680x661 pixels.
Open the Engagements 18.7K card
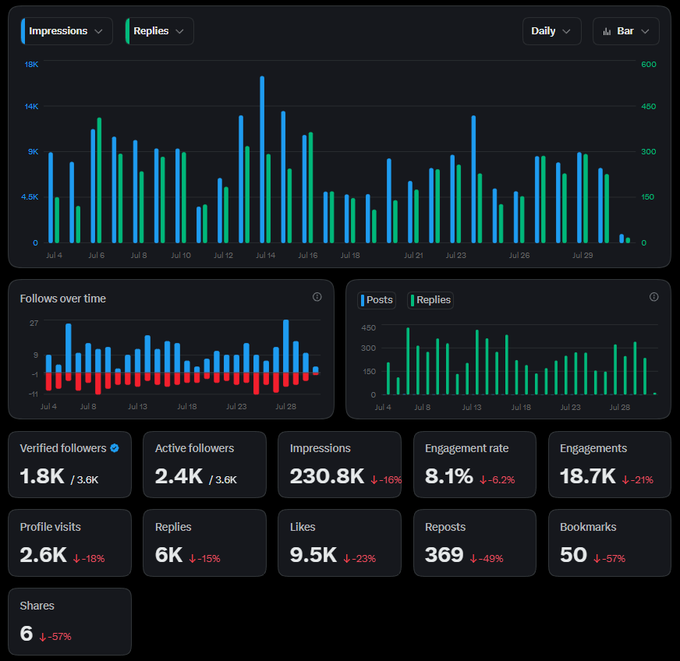click(609, 465)
